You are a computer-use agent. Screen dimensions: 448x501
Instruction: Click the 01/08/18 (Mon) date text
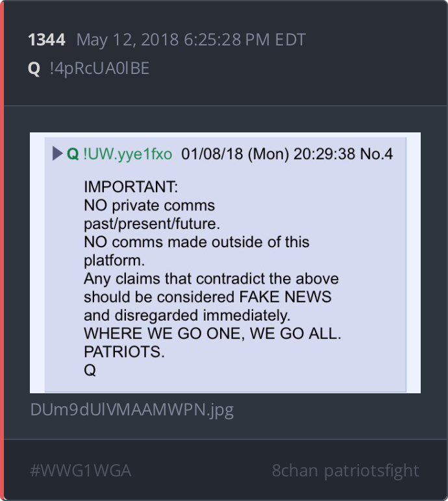coord(235,154)
